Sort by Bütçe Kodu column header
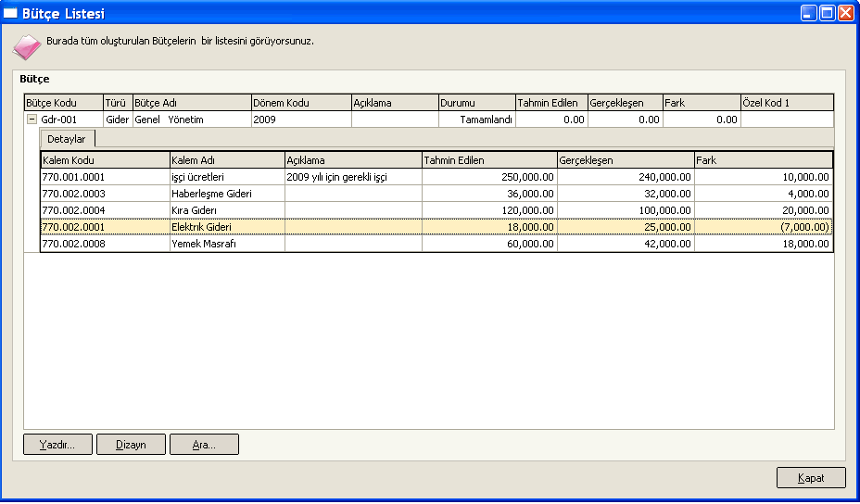 [x=64, y=103]
